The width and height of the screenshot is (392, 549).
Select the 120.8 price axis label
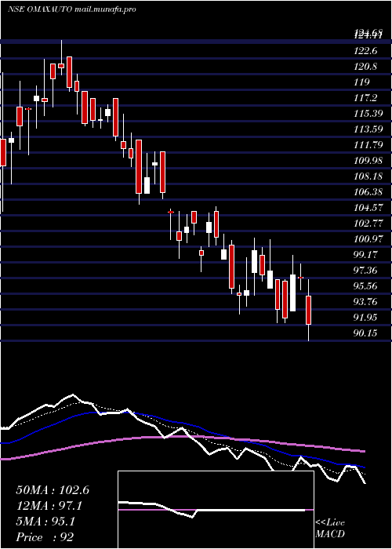(365, 66)
